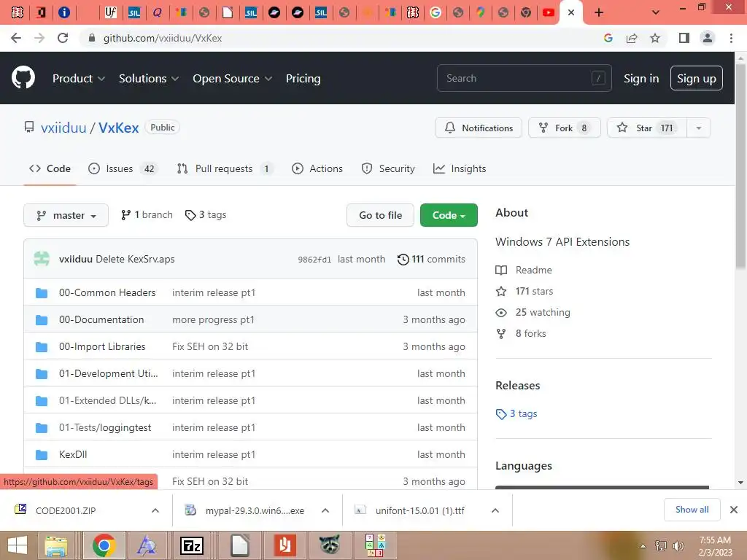The height and width of the screenshot is (560, 747).
Task: Click the volume speaker tray icon
Action: click(678, 545)
